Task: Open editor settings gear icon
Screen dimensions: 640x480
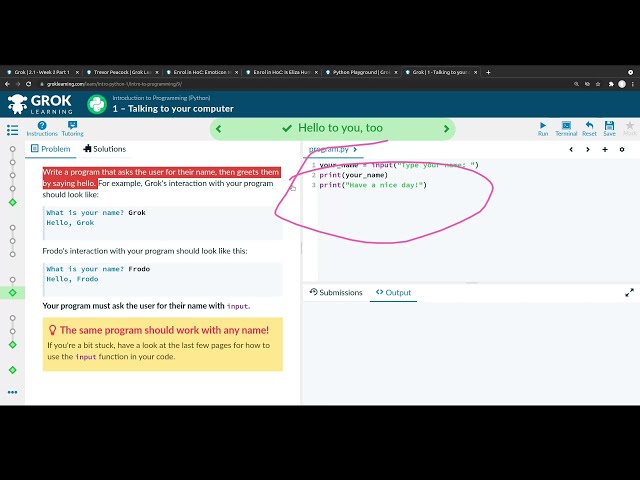Action: click(622, 149)
